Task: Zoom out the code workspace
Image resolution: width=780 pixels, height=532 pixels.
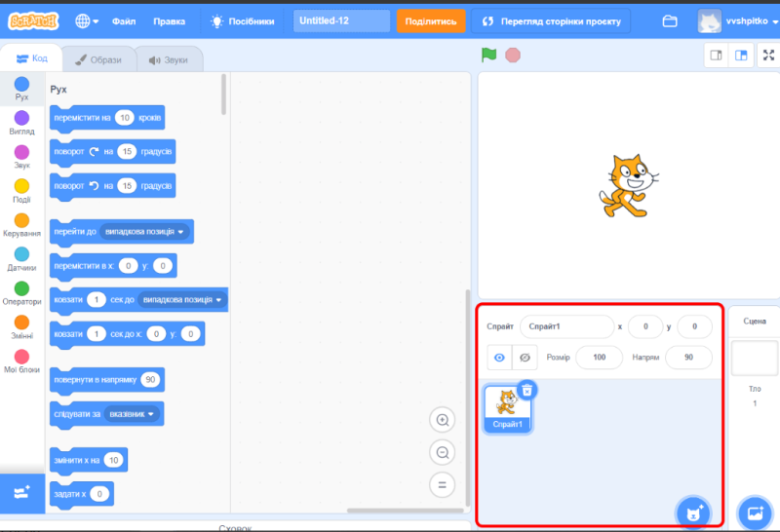Action: (443, 452)
